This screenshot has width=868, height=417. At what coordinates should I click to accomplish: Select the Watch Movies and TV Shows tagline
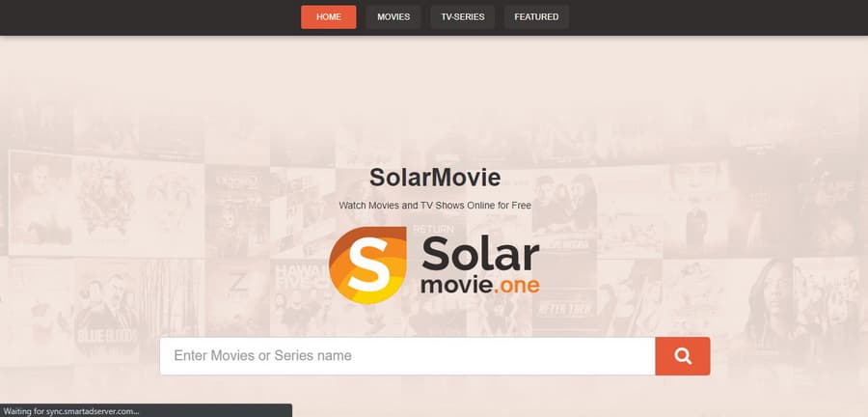point(434,206)
